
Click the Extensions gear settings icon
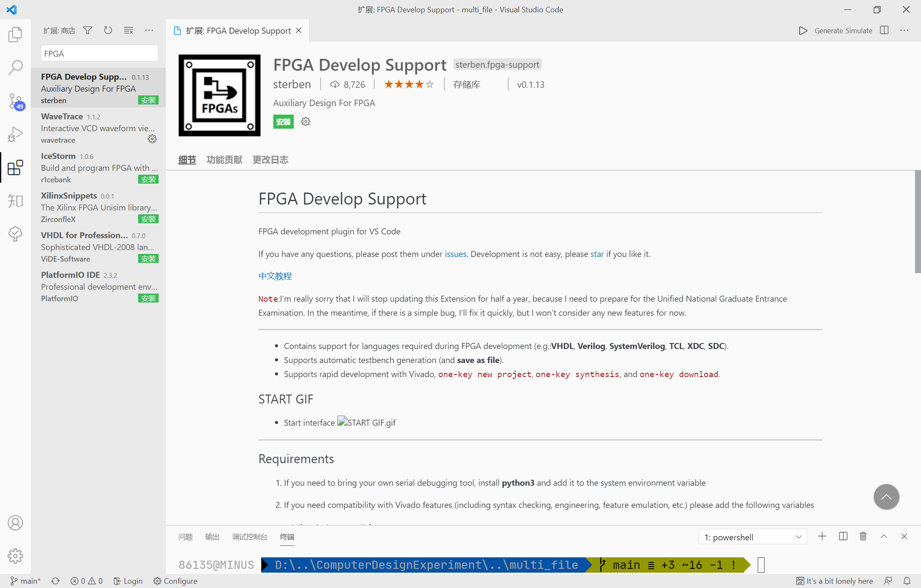305,121
